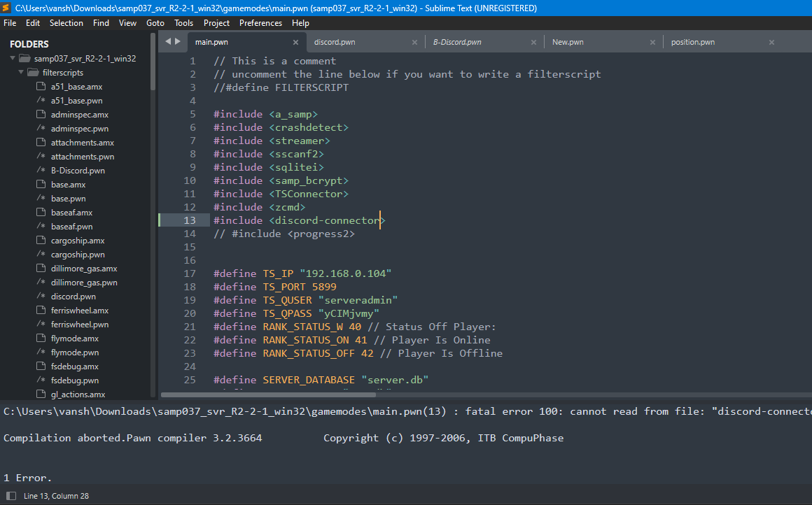The width and height of the screenshot is (812, 505).
Task: Open the Goto menu
Action: point(155,23)
